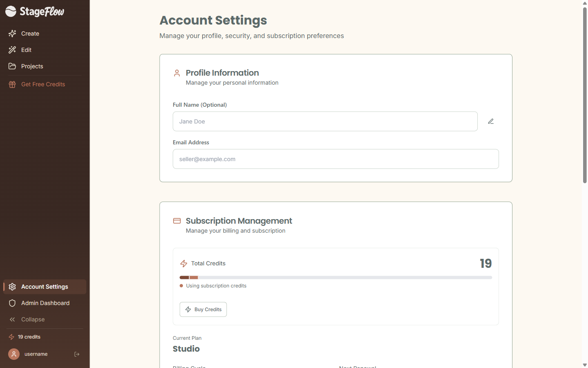
Task: Click the scrollbar up arrow
Action: click(585, 3)
